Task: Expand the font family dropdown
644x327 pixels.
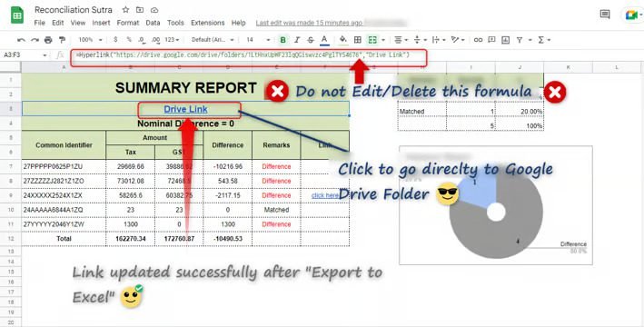Action: click(213, 40)
